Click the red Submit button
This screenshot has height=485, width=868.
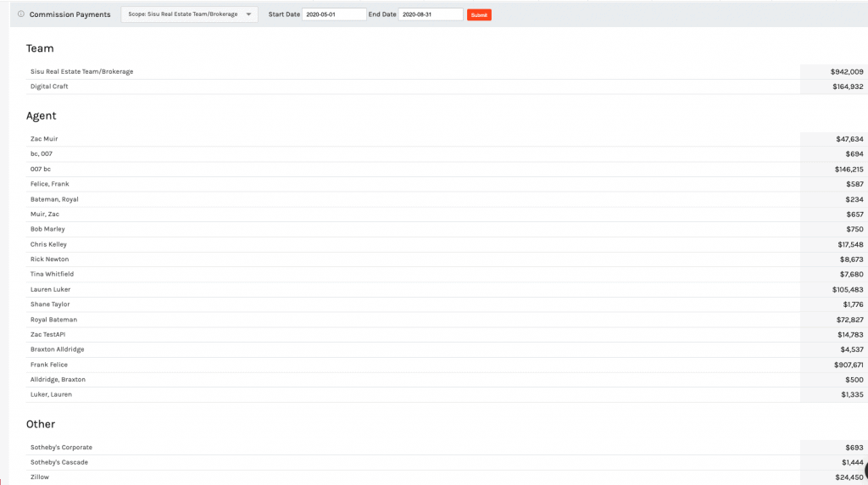pyautogui.click(x=479, y=15)
